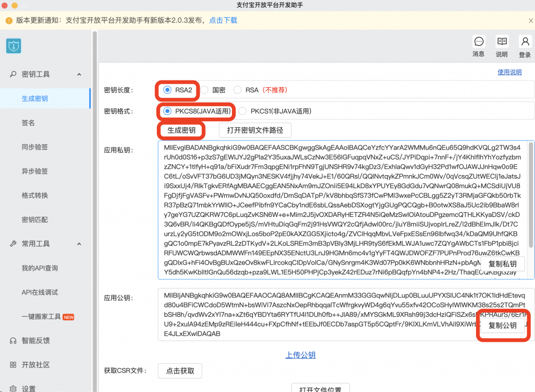Click the blue shield app logo
This screenshot has width=535, height=392.
pyautogui.click(x=14, y=46)
